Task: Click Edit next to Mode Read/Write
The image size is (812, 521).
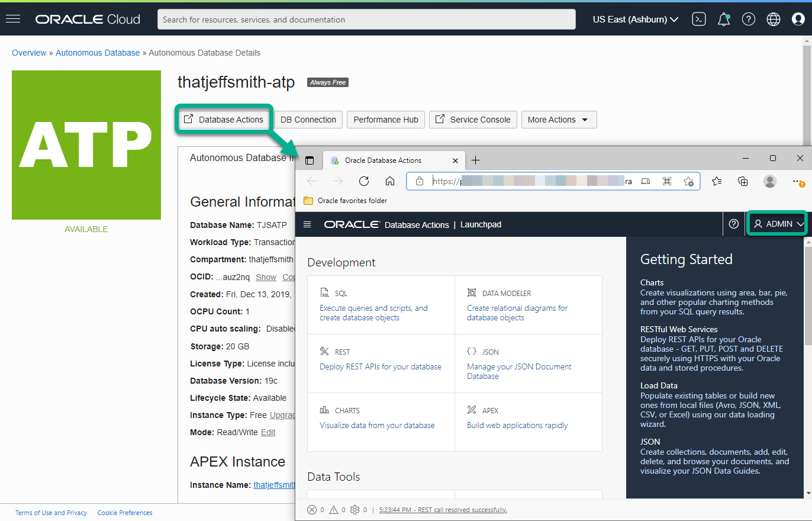Action: [x=268, y=432]
